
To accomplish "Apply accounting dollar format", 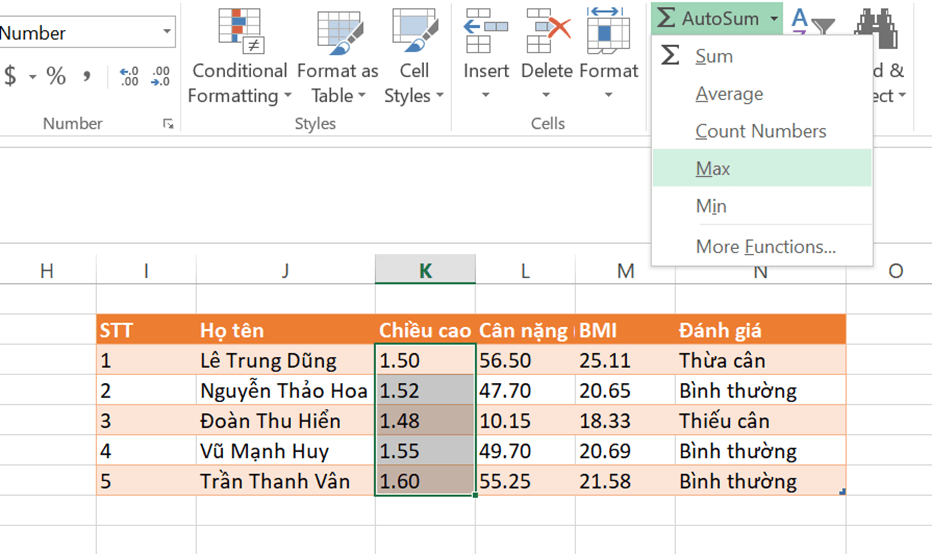I will tap(10, 76).
